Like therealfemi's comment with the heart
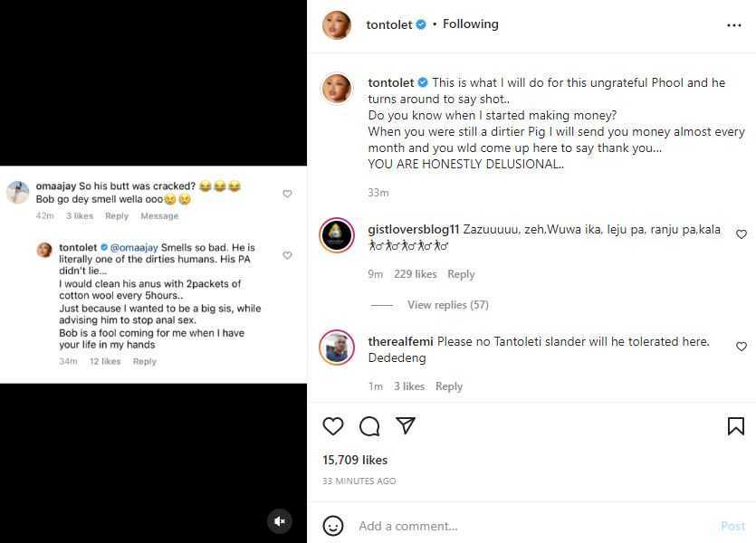This screenshot has width=756, height=543. [x=741, y=347]
